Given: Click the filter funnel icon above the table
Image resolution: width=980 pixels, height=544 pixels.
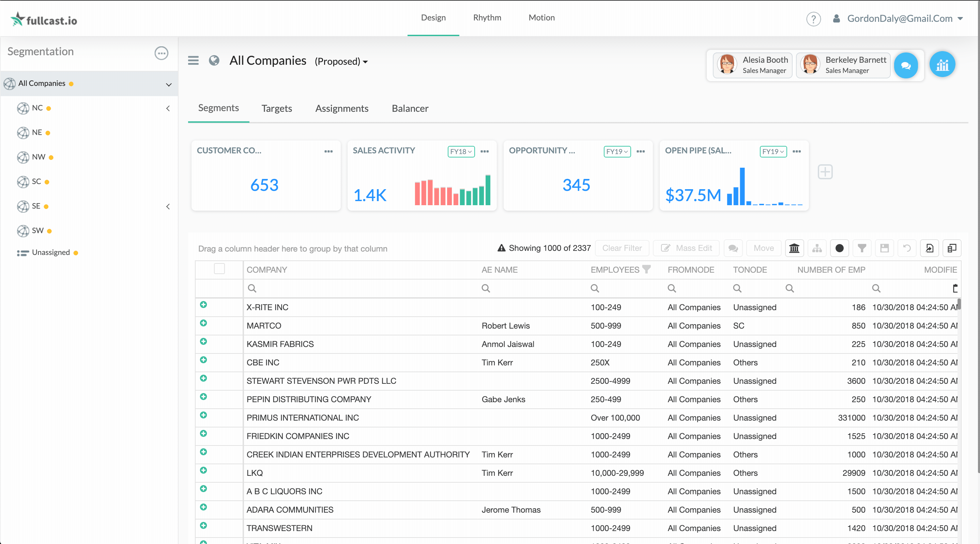Looking at the screenshot, I should coord(862,248).
